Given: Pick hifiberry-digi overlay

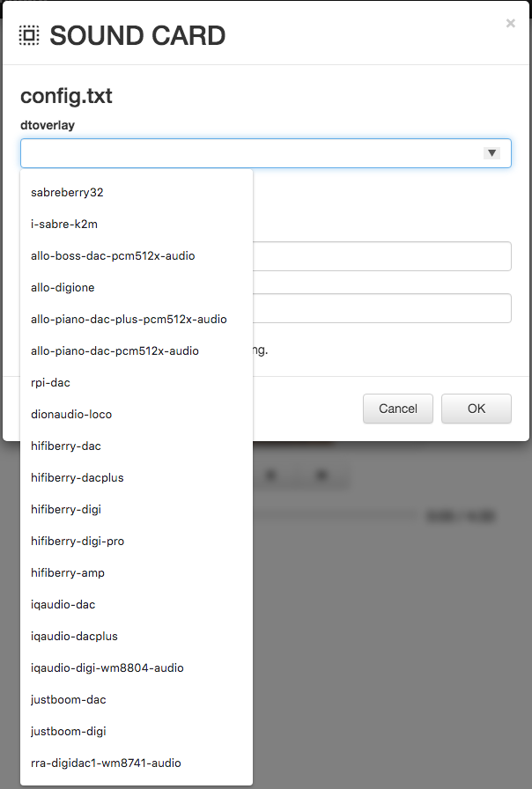Looking at the screenshot, I should pos(137,509).
